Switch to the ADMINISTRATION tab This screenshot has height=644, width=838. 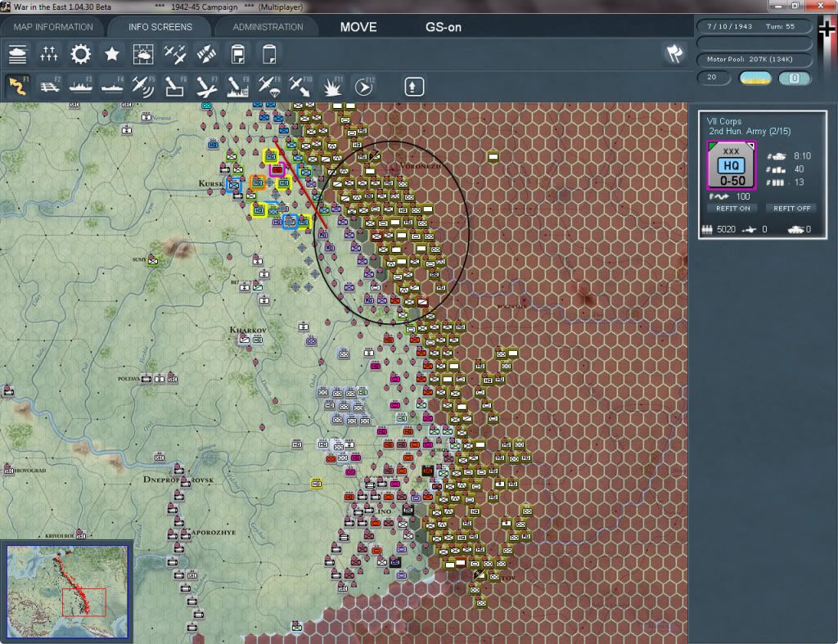[x=268, y=27]
